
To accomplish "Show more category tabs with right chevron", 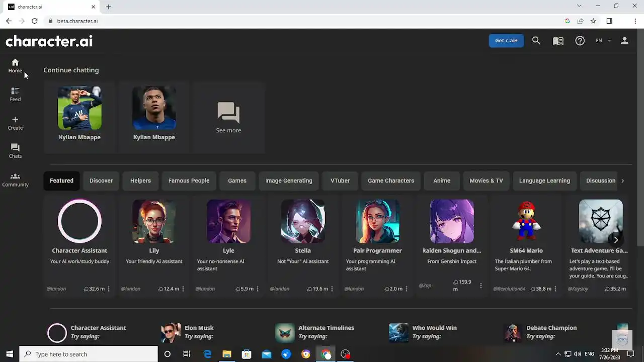I will (x=622, y=180).
